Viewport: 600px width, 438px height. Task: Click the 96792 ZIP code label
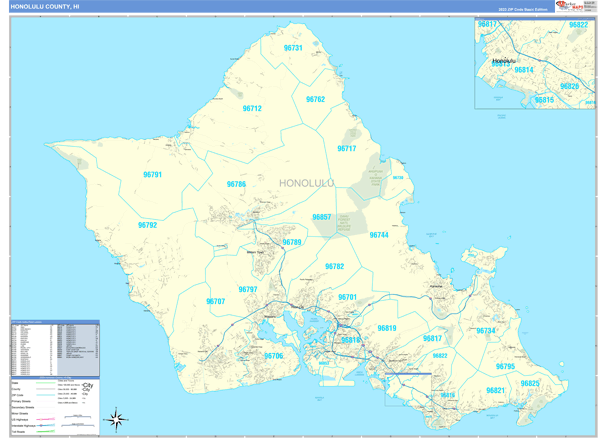point(147,226)
